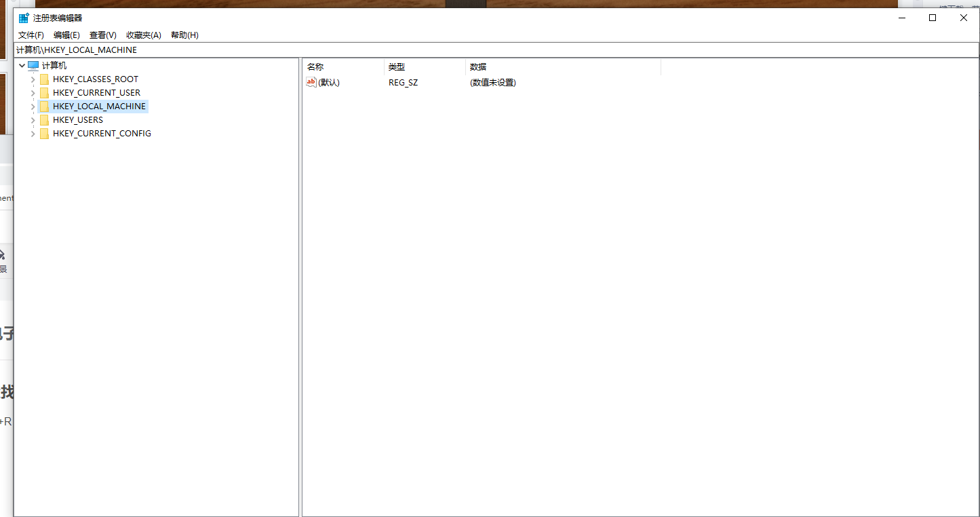Viewport: 980px width, 517px height.
Task: Open the 编辑(E) menu
Action: coord(66,35)
